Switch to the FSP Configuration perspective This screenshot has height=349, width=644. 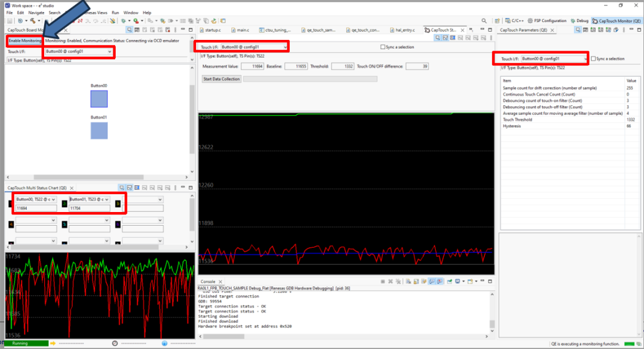pyautogui.click(x=547, y=21)
